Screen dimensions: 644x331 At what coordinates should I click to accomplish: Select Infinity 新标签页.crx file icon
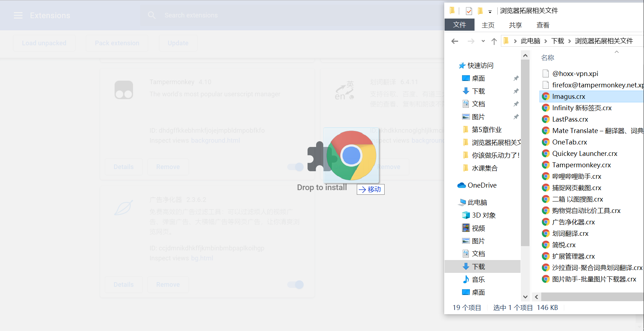pyautogui.click(x=546, y=108)
